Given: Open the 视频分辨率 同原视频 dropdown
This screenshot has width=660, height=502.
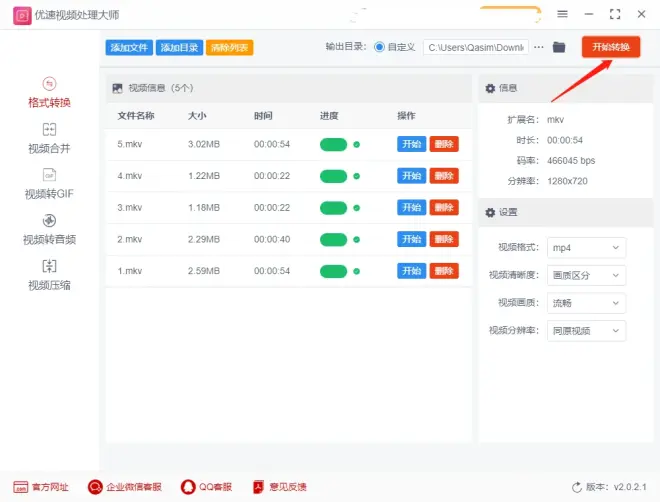Looking at the screenshot, I should click(586, 331).
